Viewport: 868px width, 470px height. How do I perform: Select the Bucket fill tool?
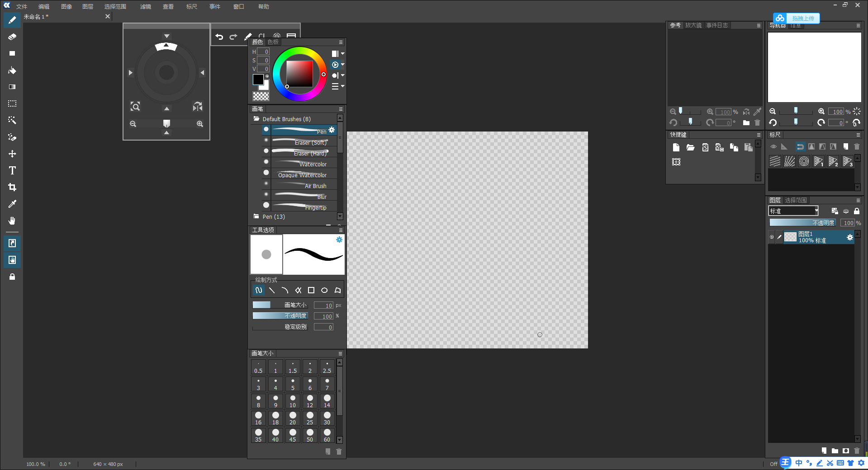click(12, 70)
